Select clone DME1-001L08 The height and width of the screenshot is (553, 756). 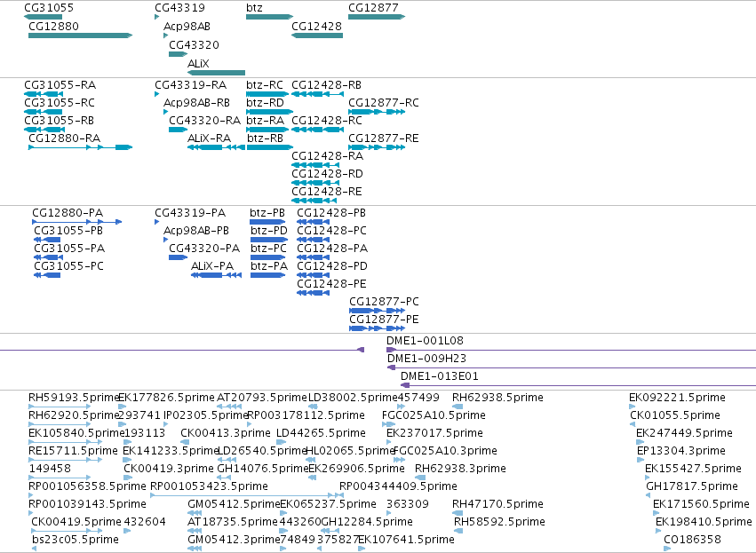(x=425, y=341)
